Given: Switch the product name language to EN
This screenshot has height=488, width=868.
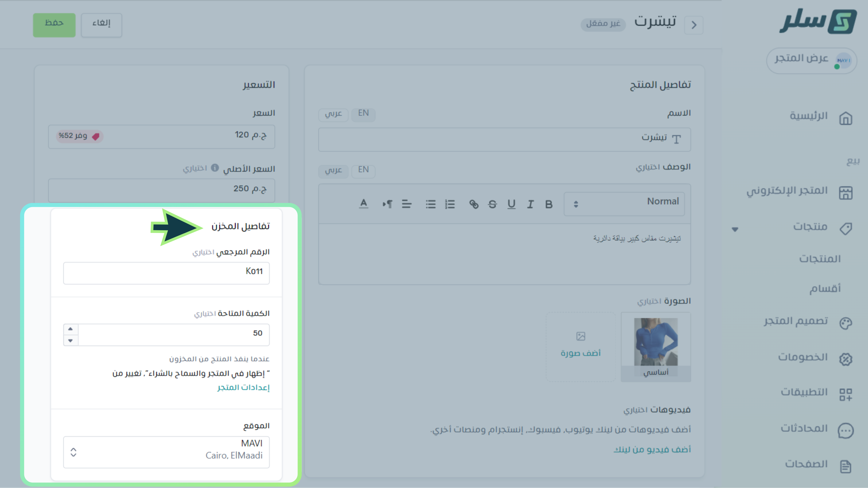Looking at the screenshot, I should point(363,113).
